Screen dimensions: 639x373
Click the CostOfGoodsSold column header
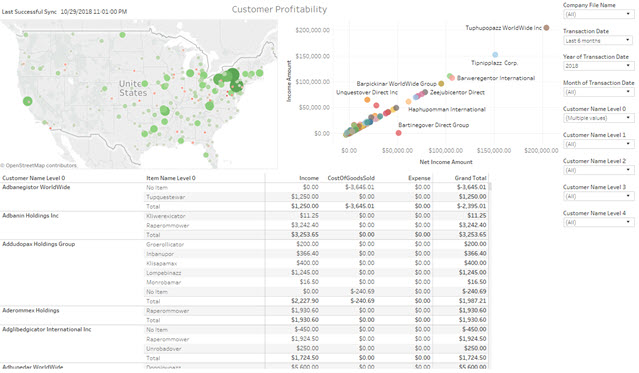[x=351, y=178]
